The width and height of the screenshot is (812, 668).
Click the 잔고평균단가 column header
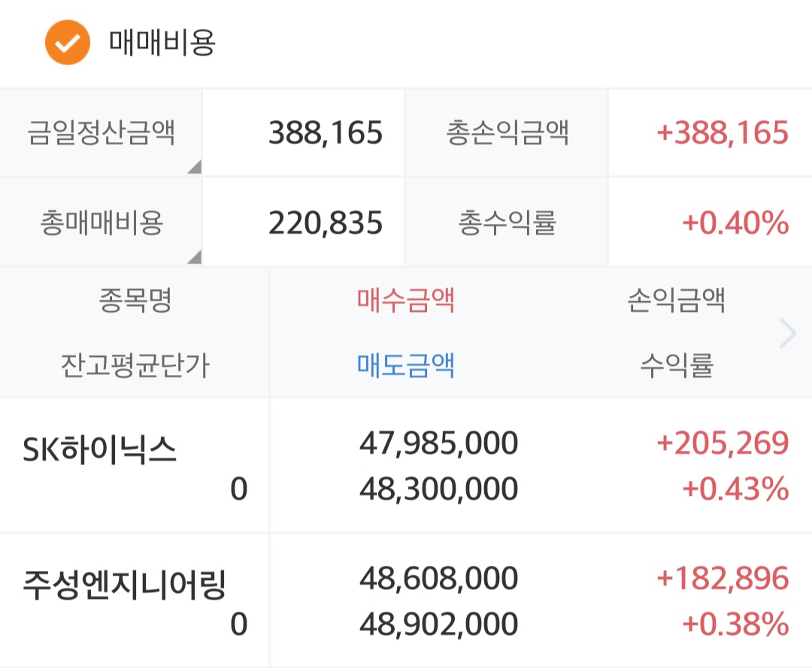tap(135, 365)
